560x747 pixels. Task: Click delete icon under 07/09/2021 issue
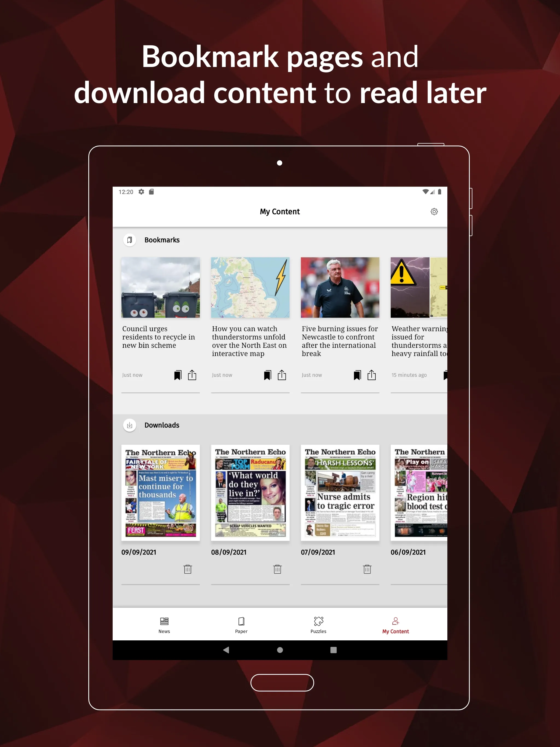point(366,568)
